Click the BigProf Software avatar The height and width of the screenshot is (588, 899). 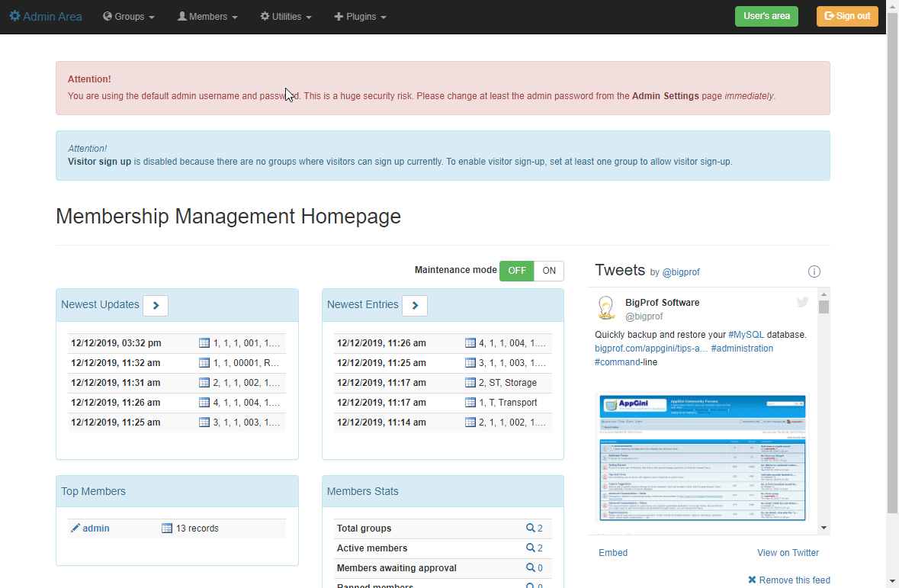pos(607,308)
